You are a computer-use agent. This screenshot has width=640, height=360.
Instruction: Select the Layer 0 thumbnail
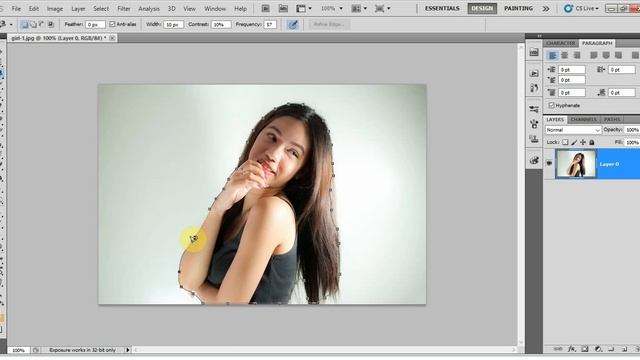(576, 164)
